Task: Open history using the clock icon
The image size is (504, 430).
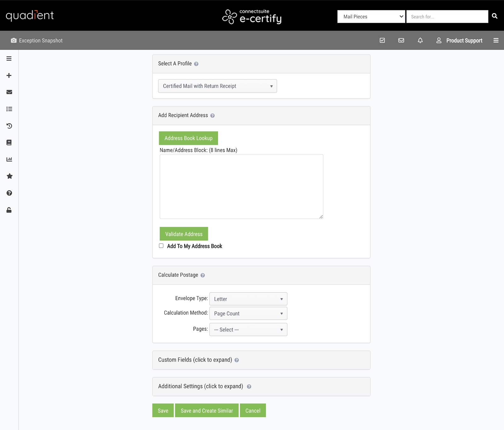Action: coord(9,126)
